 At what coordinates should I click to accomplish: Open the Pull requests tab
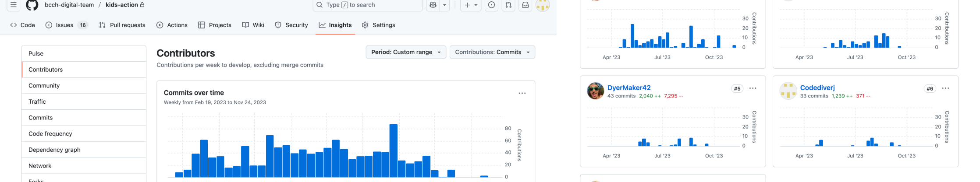coord(122,25)
